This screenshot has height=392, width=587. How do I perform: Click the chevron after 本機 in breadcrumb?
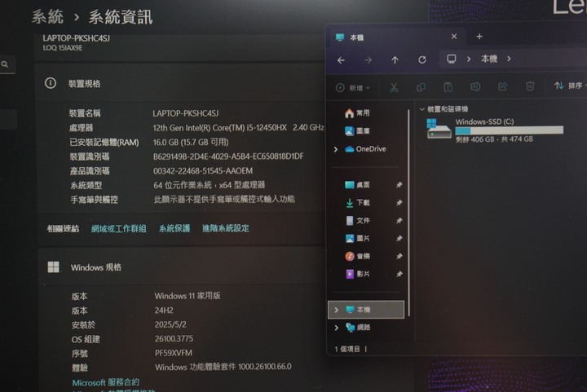(x=509, y=59)
